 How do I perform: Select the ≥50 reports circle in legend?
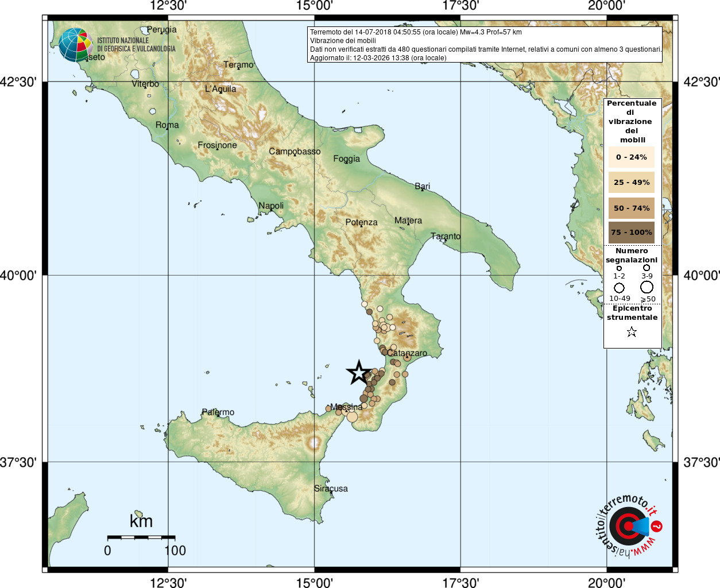(x=647, y=287)
